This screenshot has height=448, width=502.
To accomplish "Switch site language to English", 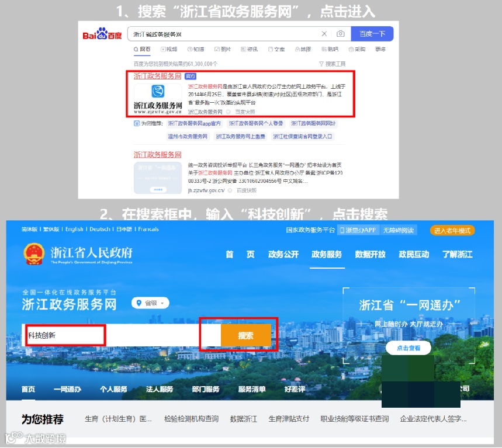I will click(x=74, y=229).
